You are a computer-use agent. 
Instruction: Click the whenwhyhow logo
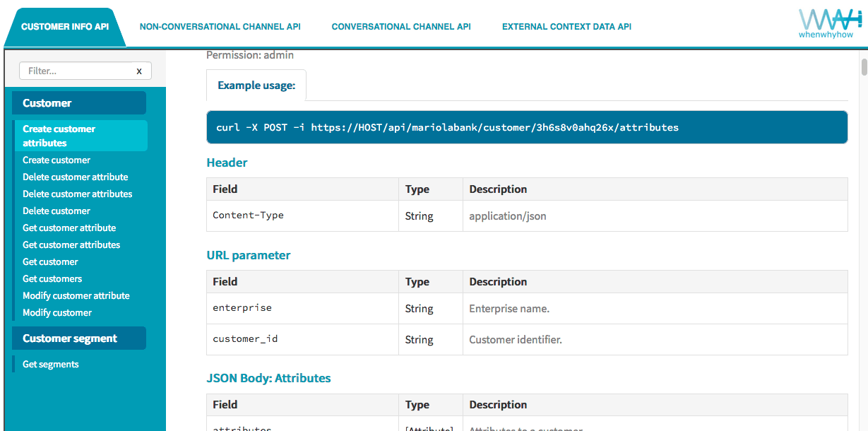[x=825, y=23]
